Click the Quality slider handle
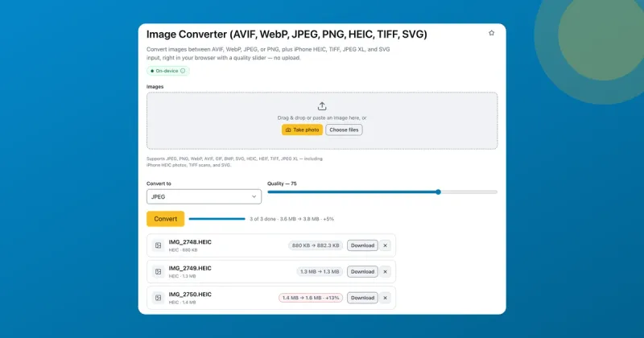Viewport: 644px width, 338px height. pos(438,192)
